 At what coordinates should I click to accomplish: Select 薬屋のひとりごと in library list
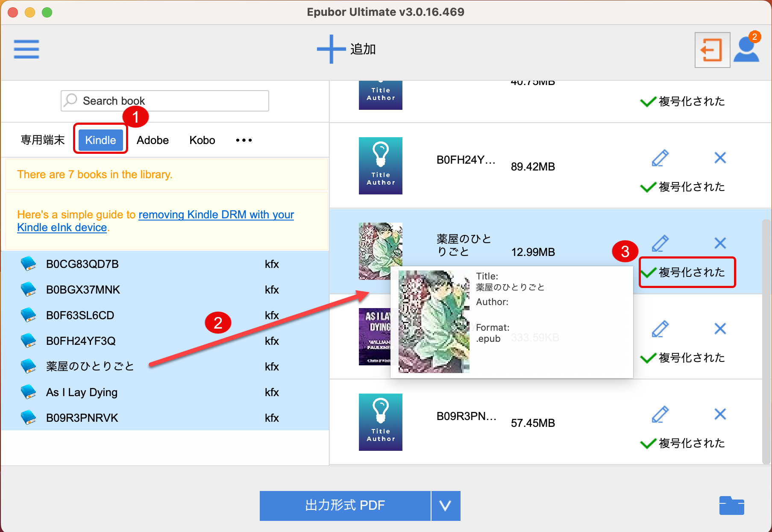[x=165, y=366]
